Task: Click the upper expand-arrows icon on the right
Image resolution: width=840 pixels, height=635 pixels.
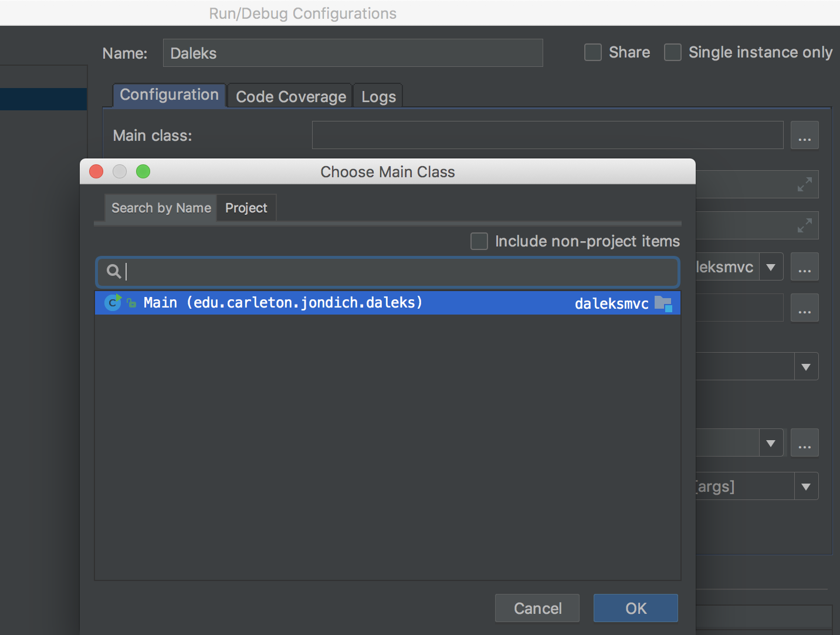Action: click(804, 184)
